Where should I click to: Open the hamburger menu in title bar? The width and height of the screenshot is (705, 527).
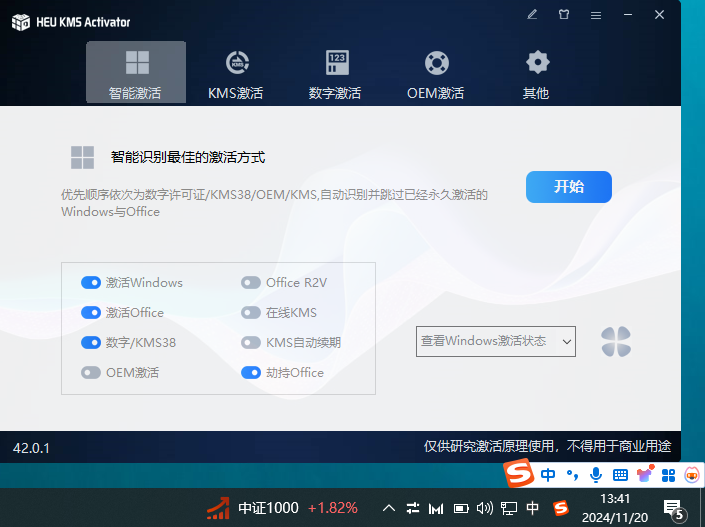(596, 16)
